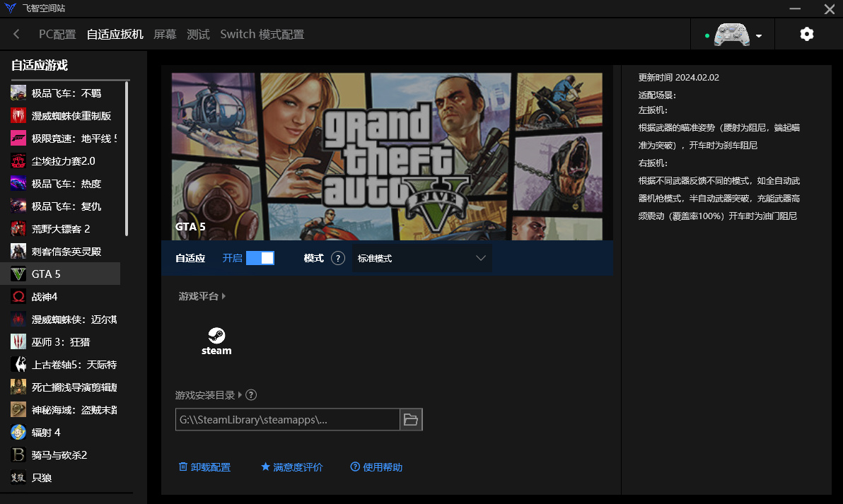Select 骑马与砍杀2 in the game list

point(59,455)
